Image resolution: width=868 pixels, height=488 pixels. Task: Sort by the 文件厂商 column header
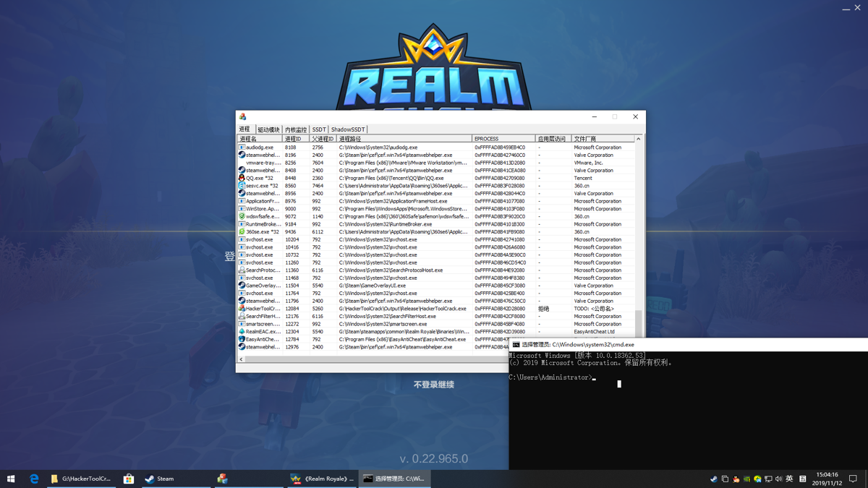click(x=603, y=139)
